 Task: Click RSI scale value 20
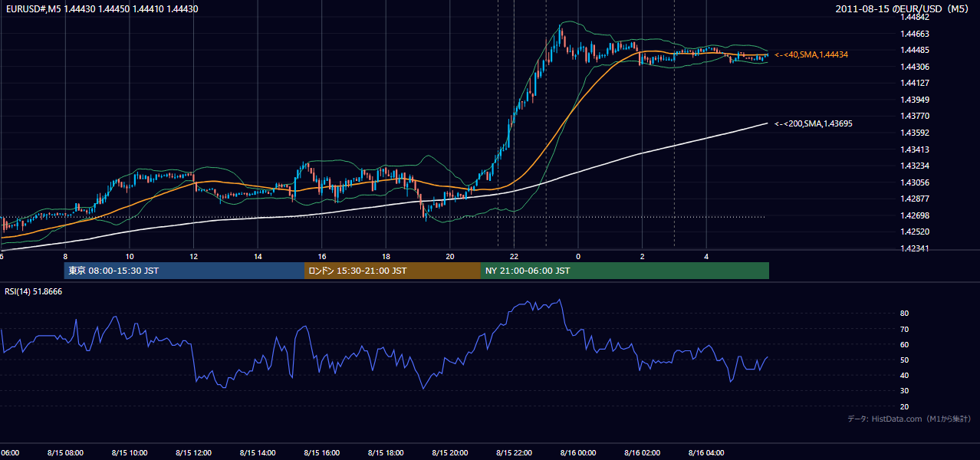904,406
